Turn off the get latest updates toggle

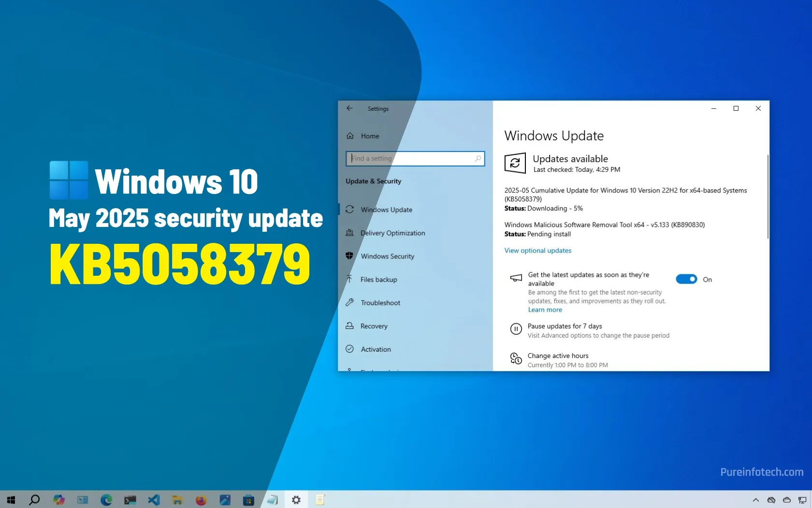point(686,279)
